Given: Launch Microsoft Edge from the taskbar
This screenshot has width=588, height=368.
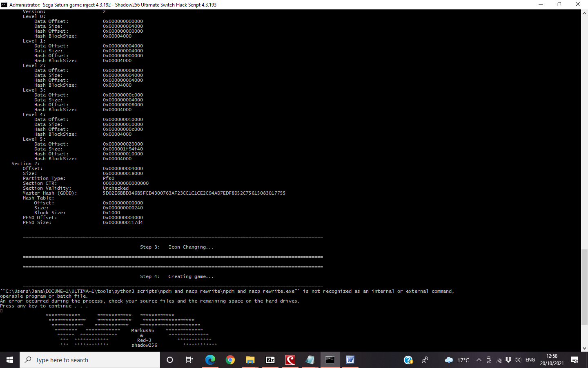Looking at the screenshot, I should pos(210,360).
